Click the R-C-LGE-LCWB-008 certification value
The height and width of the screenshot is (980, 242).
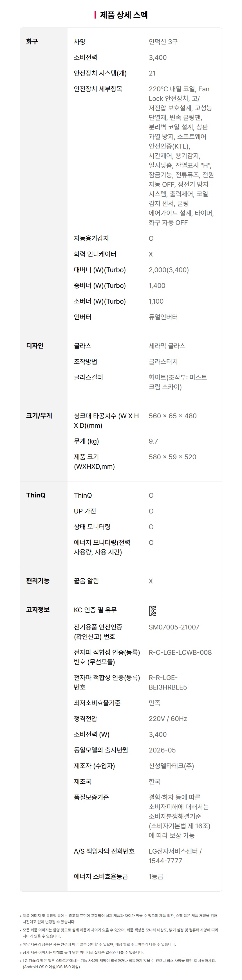(180, 652)
